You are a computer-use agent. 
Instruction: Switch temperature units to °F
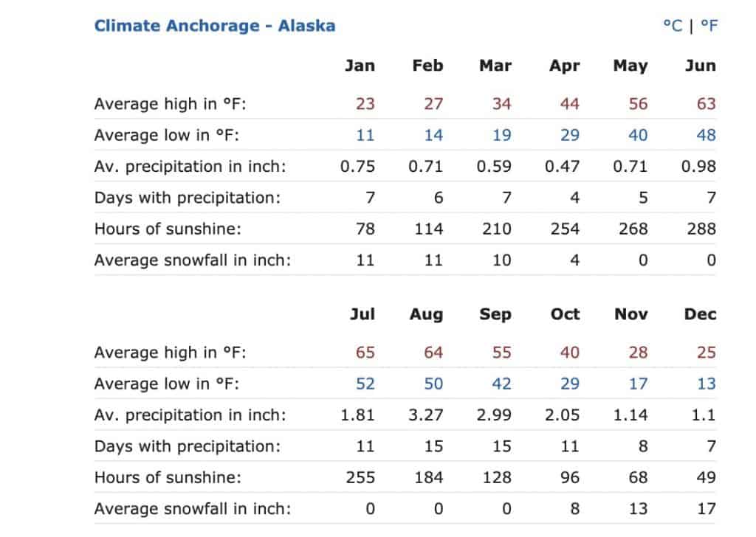[709, 26]
